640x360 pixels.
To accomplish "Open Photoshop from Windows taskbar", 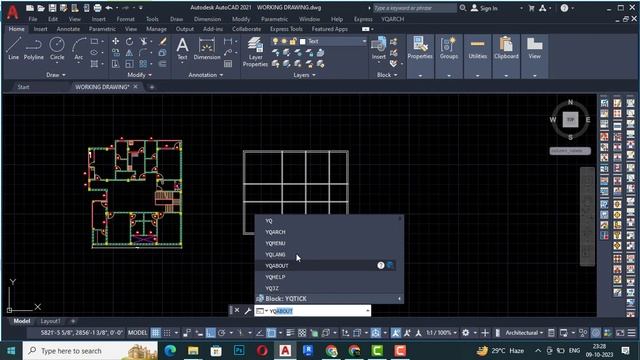I will click(239, 351).
